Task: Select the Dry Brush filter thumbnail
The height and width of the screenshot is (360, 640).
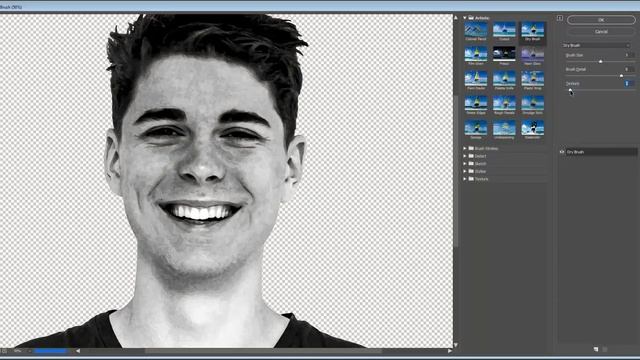Action: (533, 31)
